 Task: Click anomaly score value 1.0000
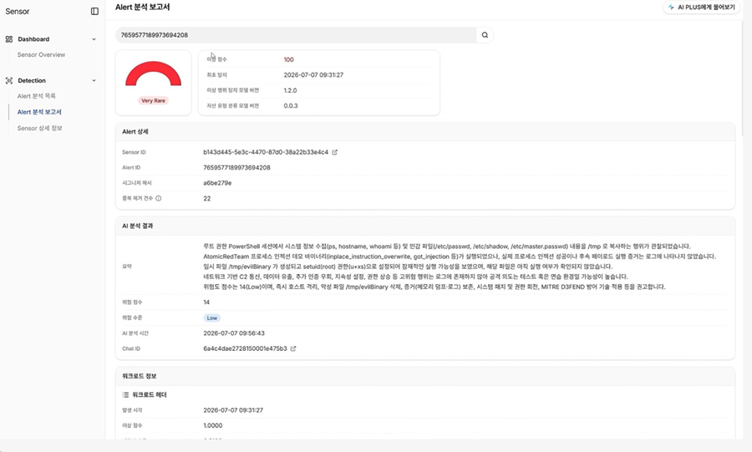coord(213,426)
